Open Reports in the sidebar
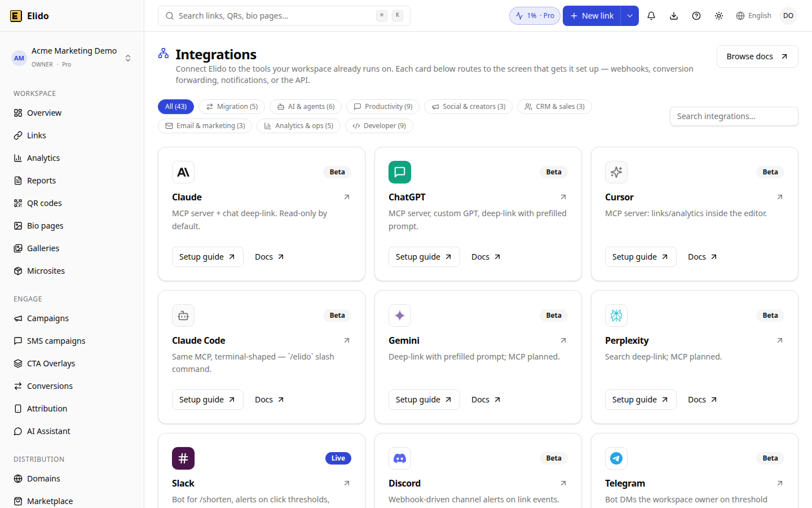This screenshot has width=812, height=508. [x=72, y=181]
